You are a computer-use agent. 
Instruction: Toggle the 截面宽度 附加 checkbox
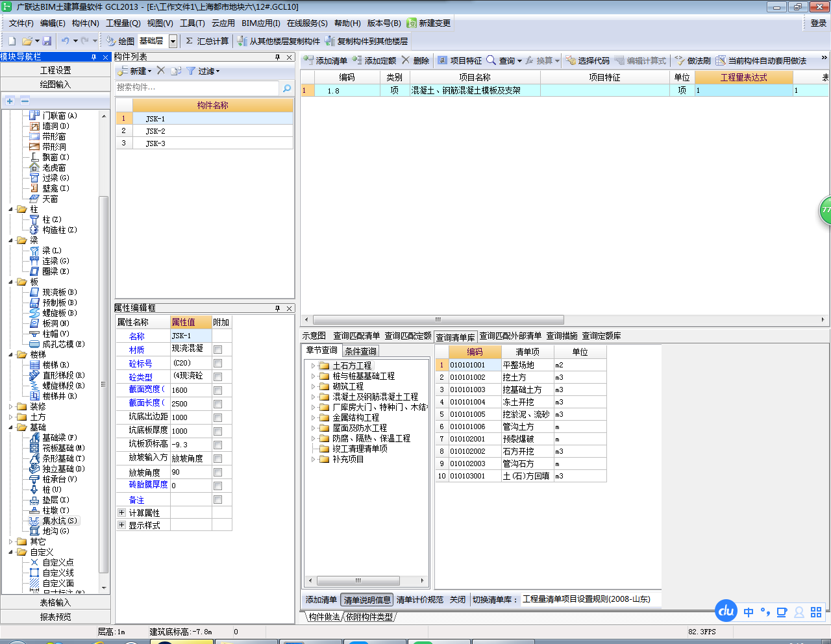click(x=218, y=390)
